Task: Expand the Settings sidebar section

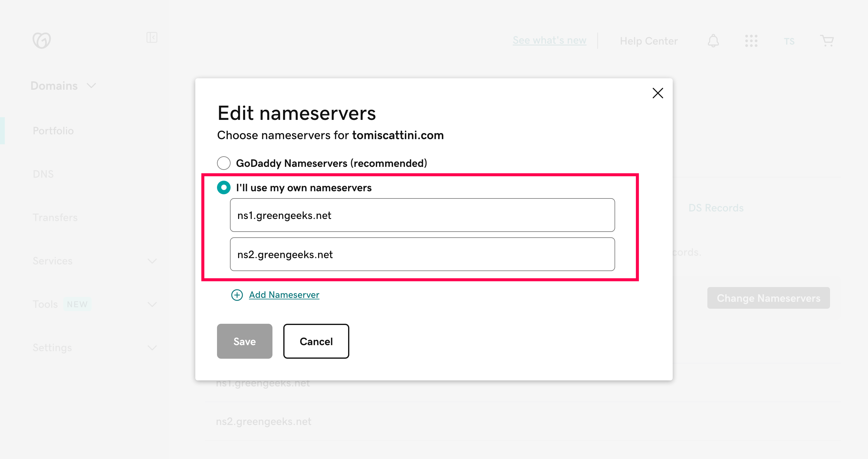Action: coord(152,348)
